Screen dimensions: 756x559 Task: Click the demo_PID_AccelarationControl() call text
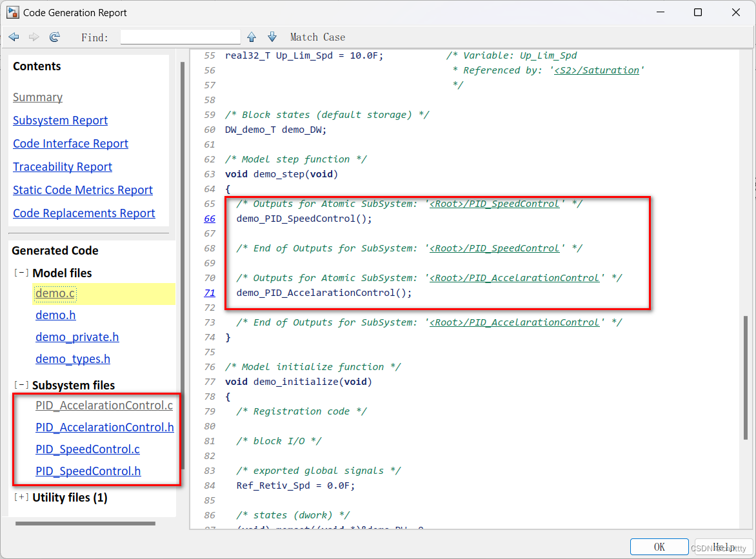pos(324,293)
